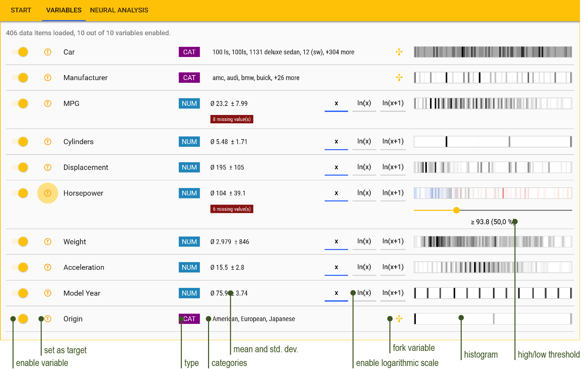The image size is (588, 369).
Task: Set Car as target variable
Action: click(48, 52)
